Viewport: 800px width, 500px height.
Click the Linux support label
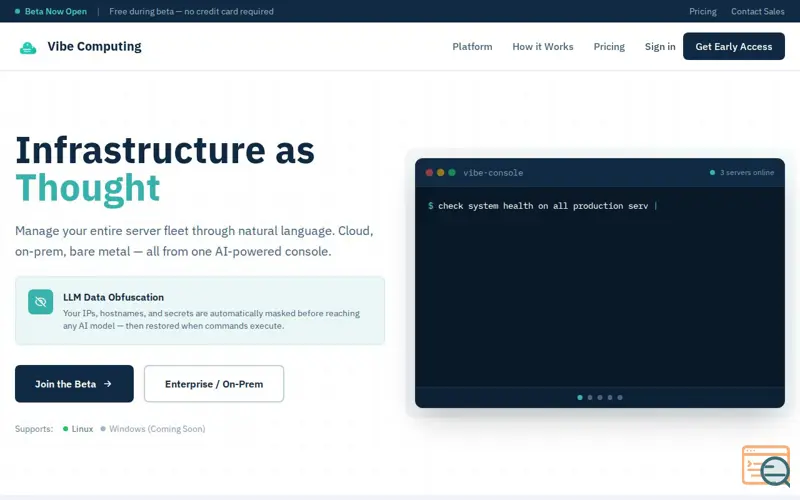[x=82, y=429]
